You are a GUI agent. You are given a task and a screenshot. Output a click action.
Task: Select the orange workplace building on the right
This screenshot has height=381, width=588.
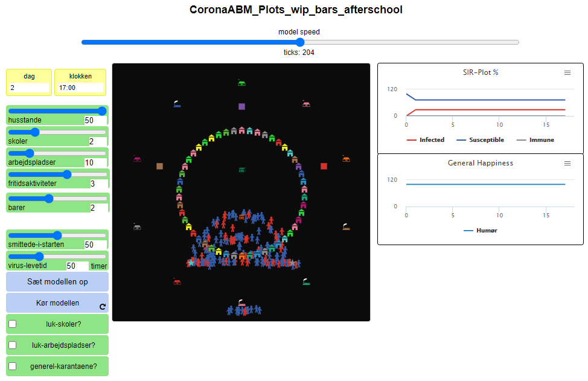click(x=346, y=159)
